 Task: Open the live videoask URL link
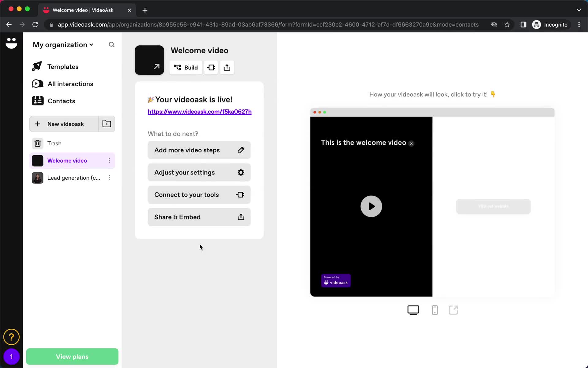click(200, 111)
